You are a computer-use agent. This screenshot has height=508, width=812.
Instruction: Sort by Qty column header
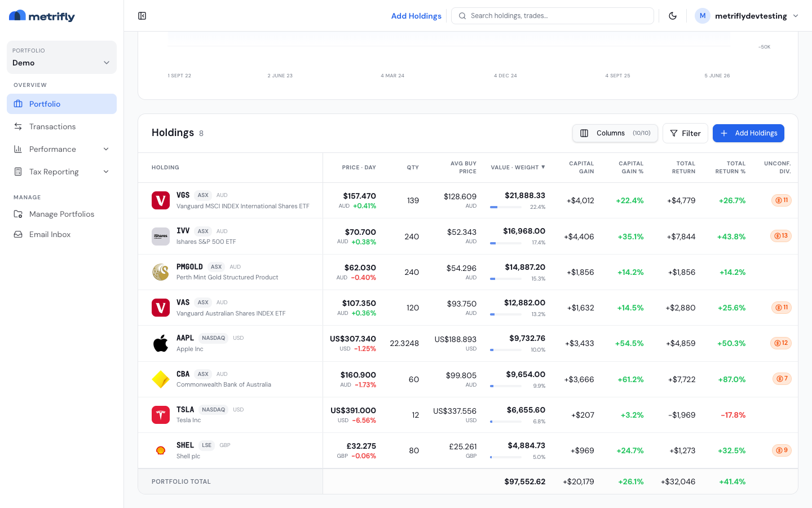413,168
